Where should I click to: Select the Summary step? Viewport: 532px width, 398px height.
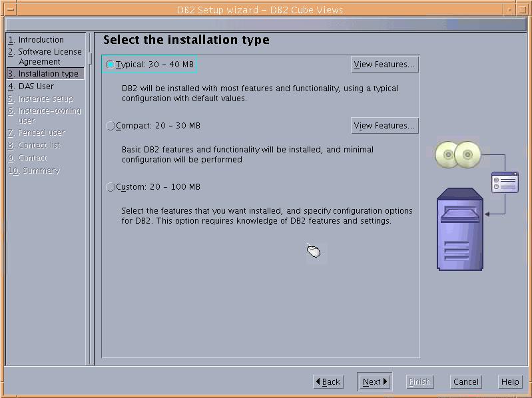point(34,170)
